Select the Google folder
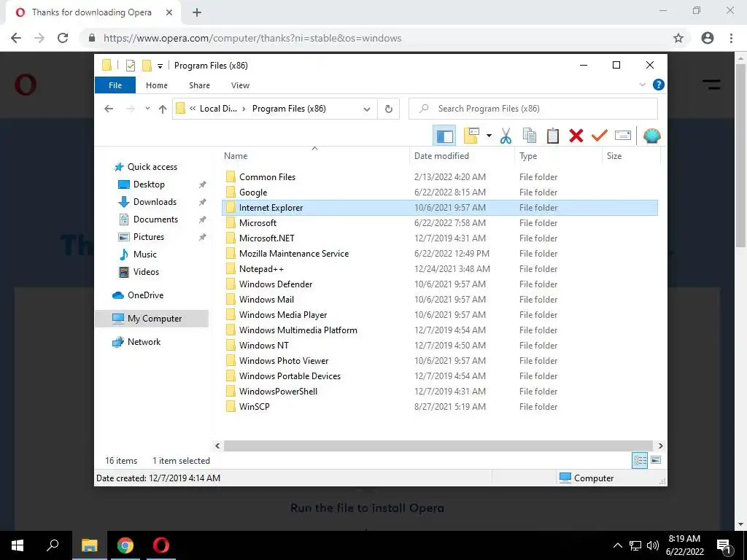The width and height of the screenshot is (747, 560). [440, 192]
